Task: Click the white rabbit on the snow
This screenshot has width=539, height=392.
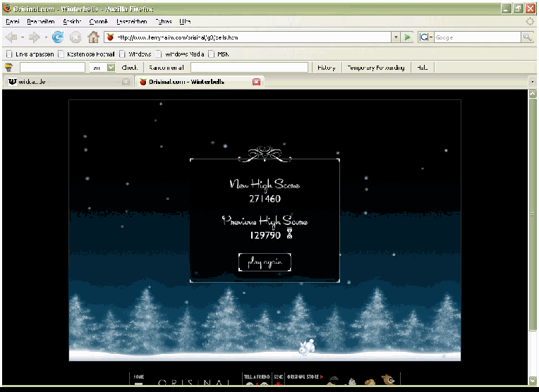Action: [306, 346]
